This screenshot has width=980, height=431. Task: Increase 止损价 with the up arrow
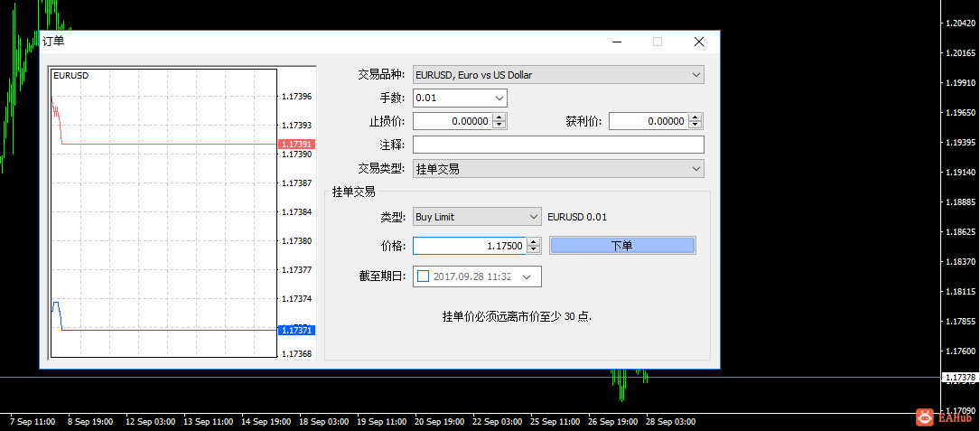[499, 117]
